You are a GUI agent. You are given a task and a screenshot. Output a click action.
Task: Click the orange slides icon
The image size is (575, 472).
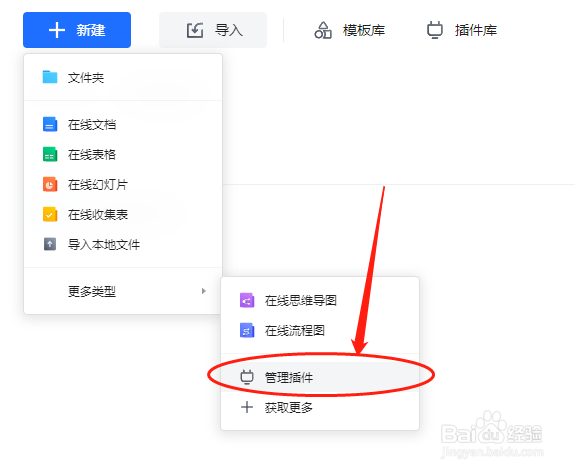click(50, 184)
